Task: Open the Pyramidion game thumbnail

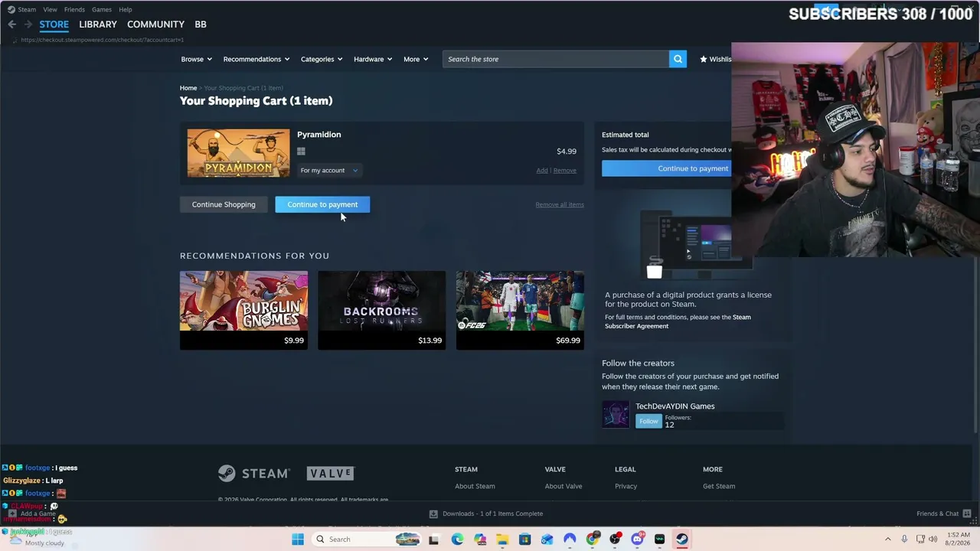Action: (239, 153)
